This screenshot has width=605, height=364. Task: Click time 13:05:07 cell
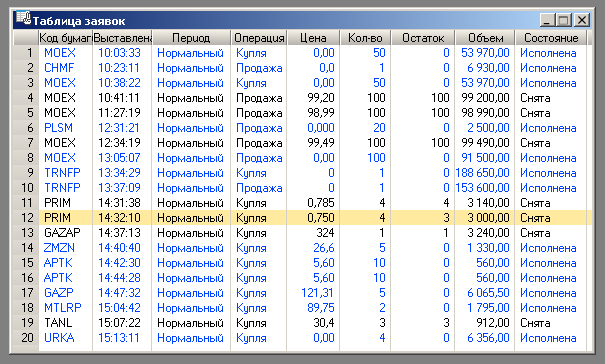(119, 158)
